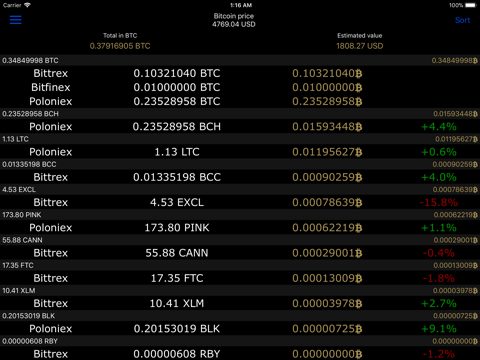Screen dimensions: 480x360
Task: Tap the Sort button
Action: [x=462, y=20]
